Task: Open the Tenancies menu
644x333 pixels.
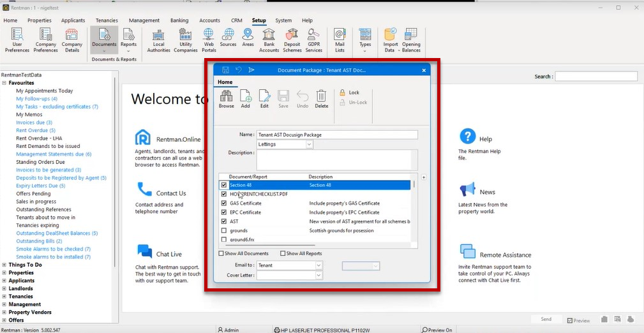Action: click(x=107, y=20)
